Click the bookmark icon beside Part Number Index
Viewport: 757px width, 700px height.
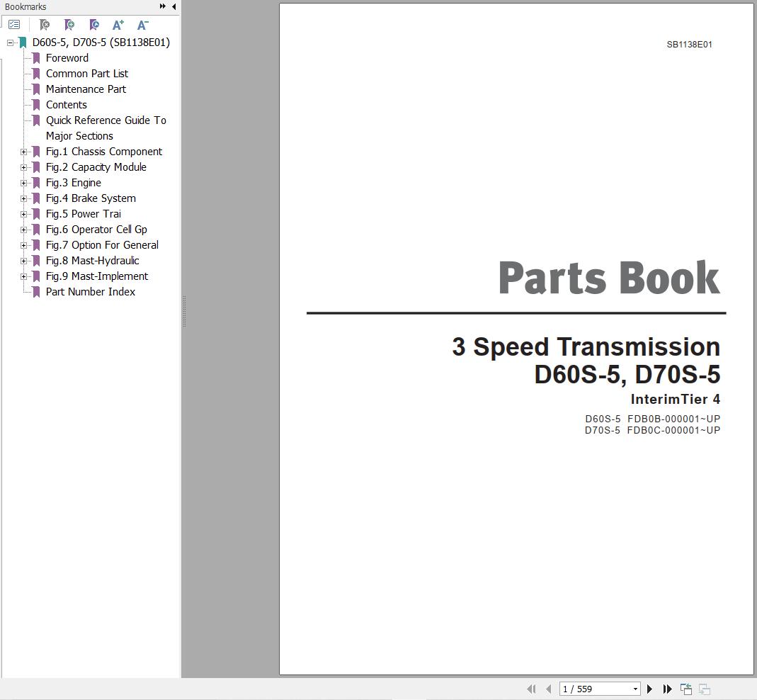tap(36, 292)
